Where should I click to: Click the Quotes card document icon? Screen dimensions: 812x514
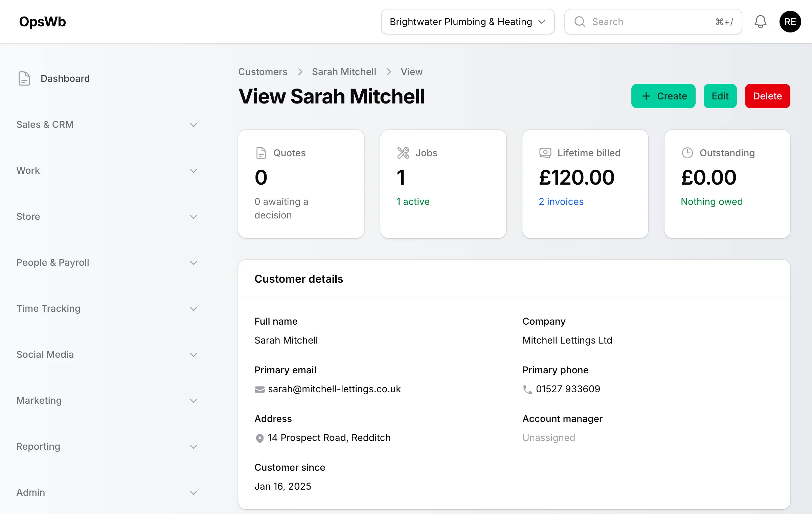pyautogui.click(x=261, y=153)
